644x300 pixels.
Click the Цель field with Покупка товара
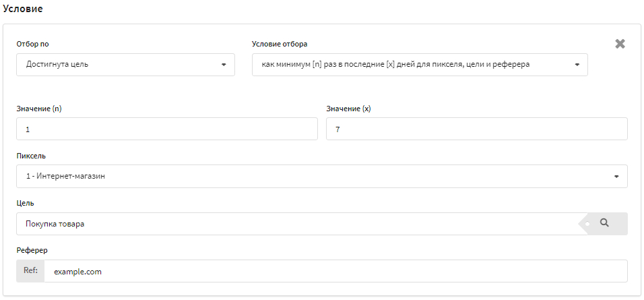[296, 224]
